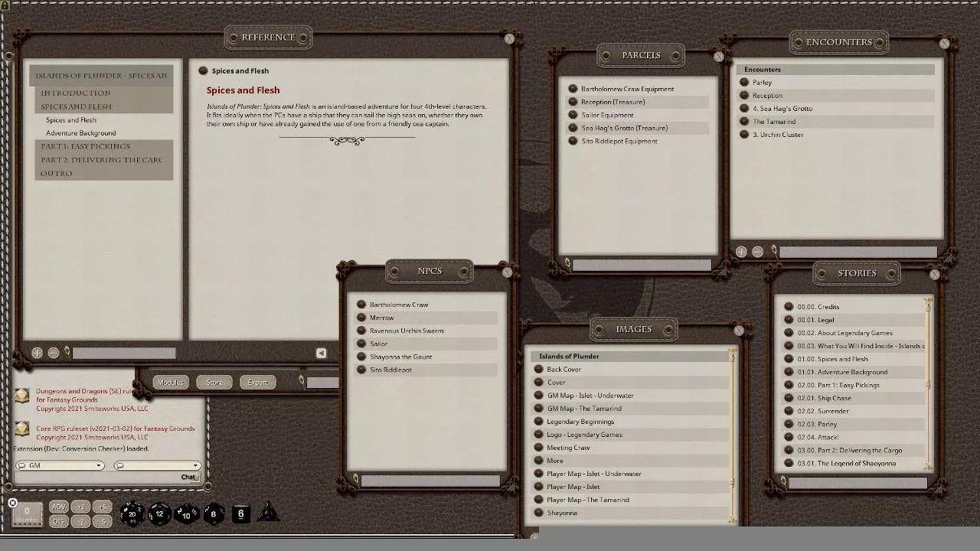Toggle the +2 modifier button

click(81, 507)
